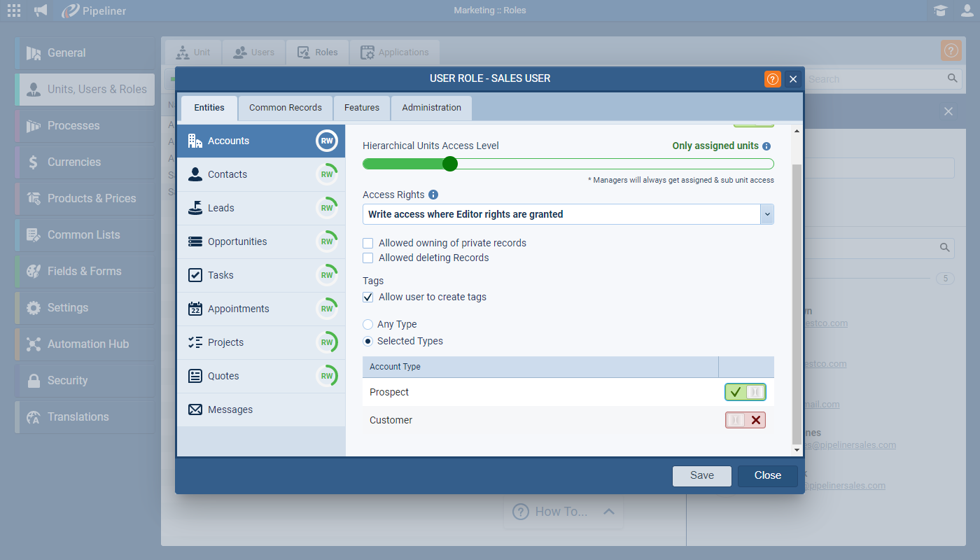The height and width of the screenshot is (560, 980).
Task: Click the info icon next to Access Rights
Action: click(433, 195)
